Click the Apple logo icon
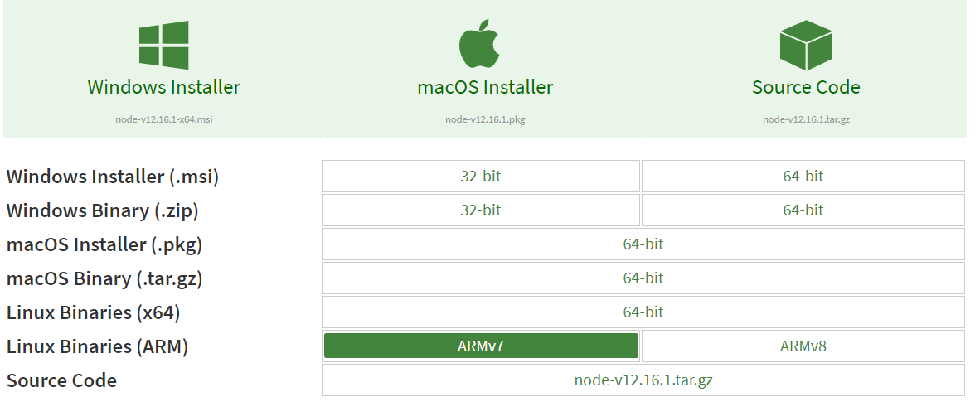 [x=479, y=44]
